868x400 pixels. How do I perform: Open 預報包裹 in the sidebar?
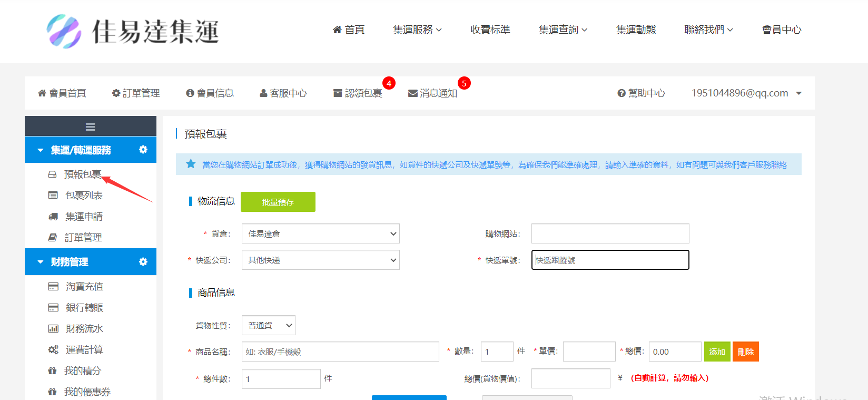point(83,174)
